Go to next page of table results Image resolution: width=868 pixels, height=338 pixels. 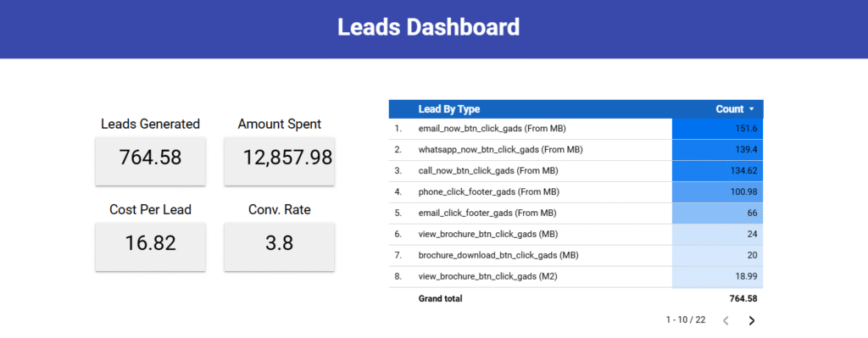[x=751, y=320]
